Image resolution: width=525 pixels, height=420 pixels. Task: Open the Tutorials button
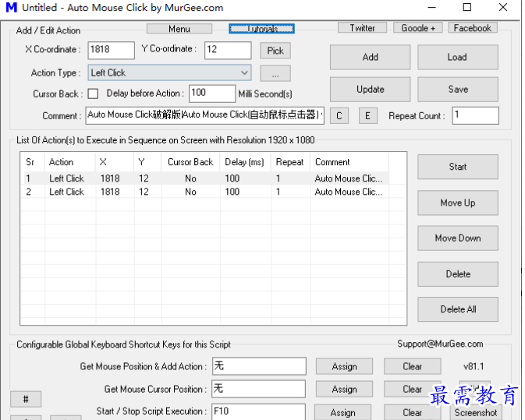[x=261, y=29]
